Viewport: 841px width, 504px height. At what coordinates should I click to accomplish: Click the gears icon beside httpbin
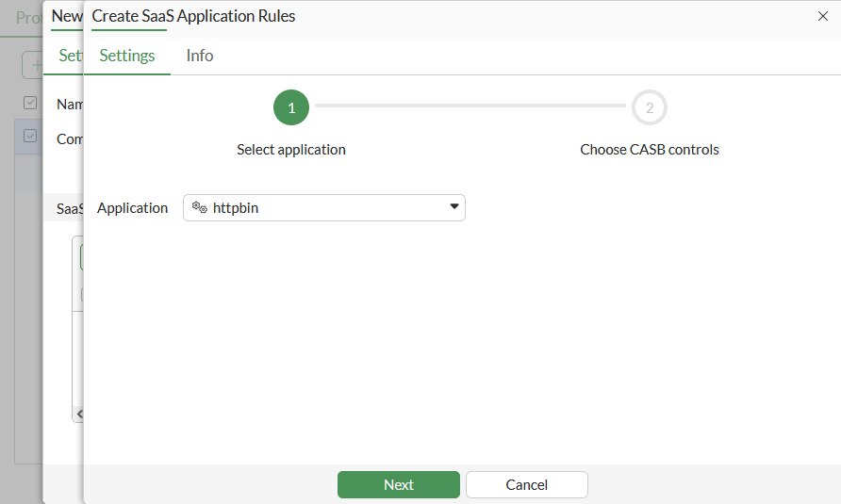[x=199, y=207]
